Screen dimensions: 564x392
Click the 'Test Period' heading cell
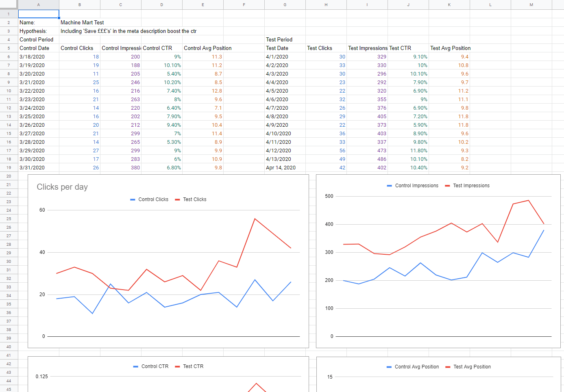coord(279,40)
